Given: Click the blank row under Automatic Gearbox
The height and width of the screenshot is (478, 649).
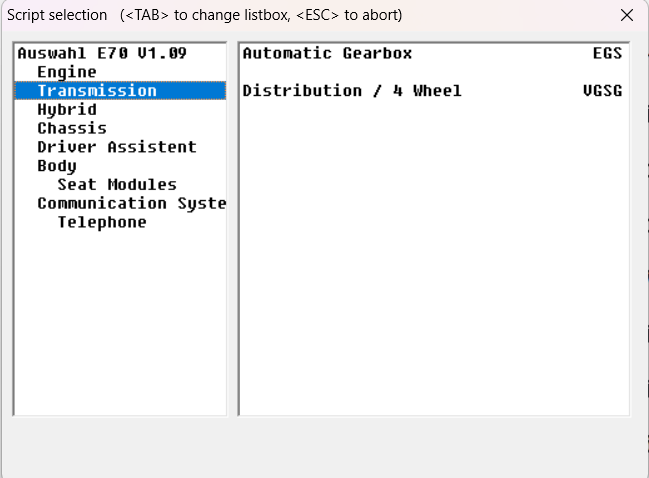Looking at the screenshot, I should (x=434, y=72).
